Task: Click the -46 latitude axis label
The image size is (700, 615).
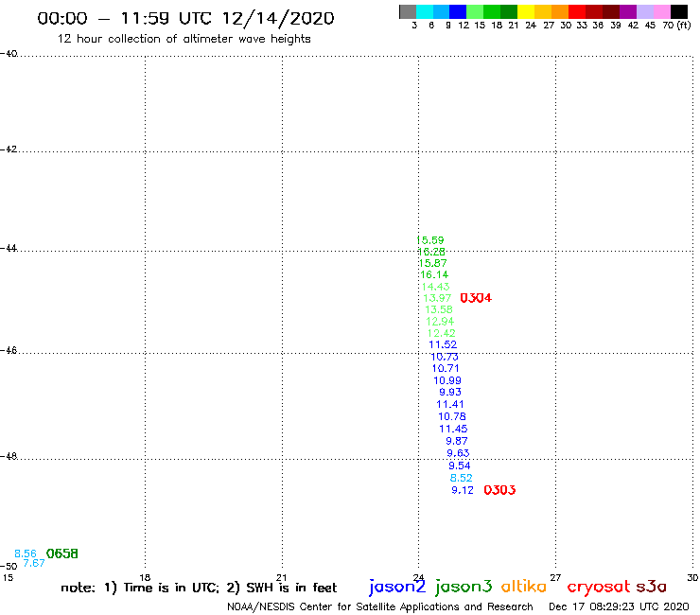Action: (x=9, y=351)
